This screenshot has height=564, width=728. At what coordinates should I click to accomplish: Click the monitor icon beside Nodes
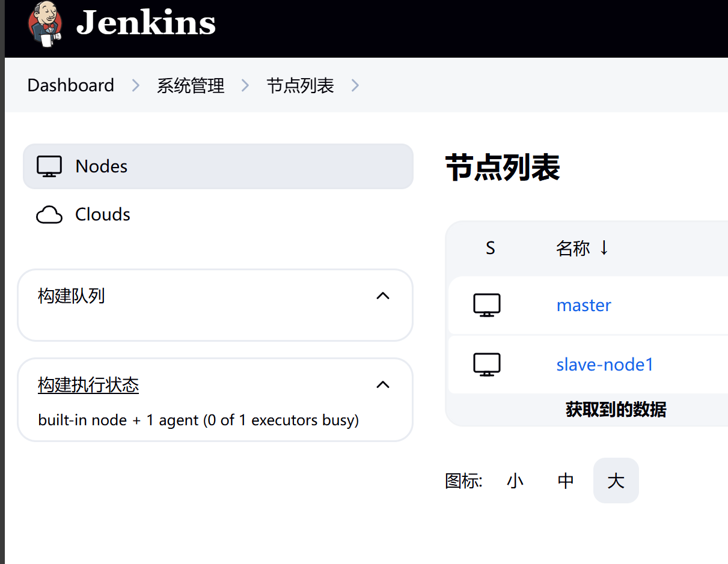(49, 166)
